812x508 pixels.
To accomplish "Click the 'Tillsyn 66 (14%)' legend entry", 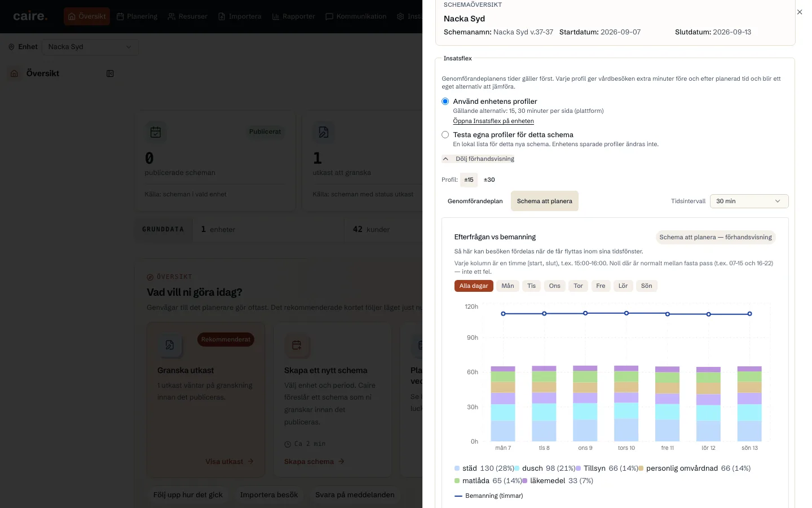I will tap(607, 468).
